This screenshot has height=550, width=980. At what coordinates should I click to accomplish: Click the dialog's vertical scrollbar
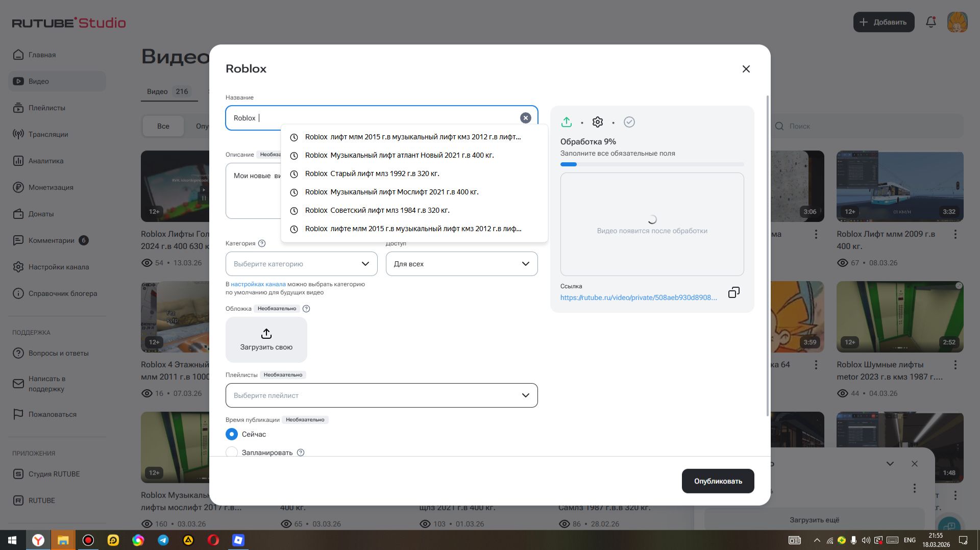[x=768, y=255]
